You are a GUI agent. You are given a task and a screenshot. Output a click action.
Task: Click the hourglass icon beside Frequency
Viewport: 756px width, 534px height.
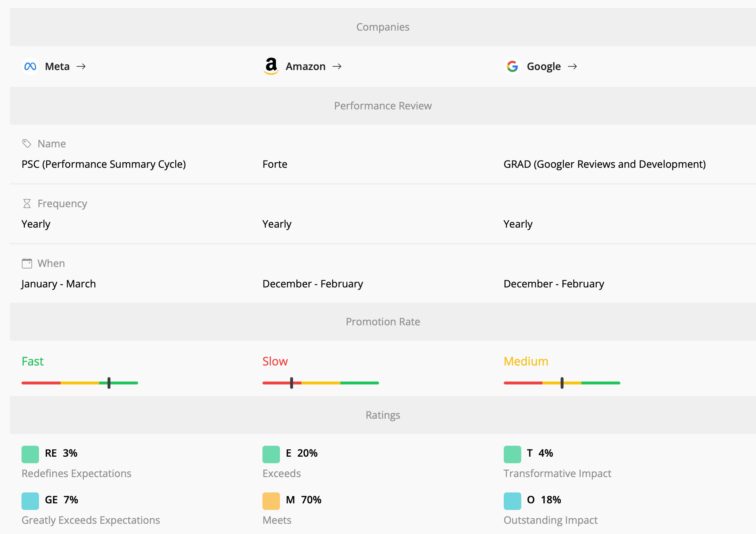(27, 204)
